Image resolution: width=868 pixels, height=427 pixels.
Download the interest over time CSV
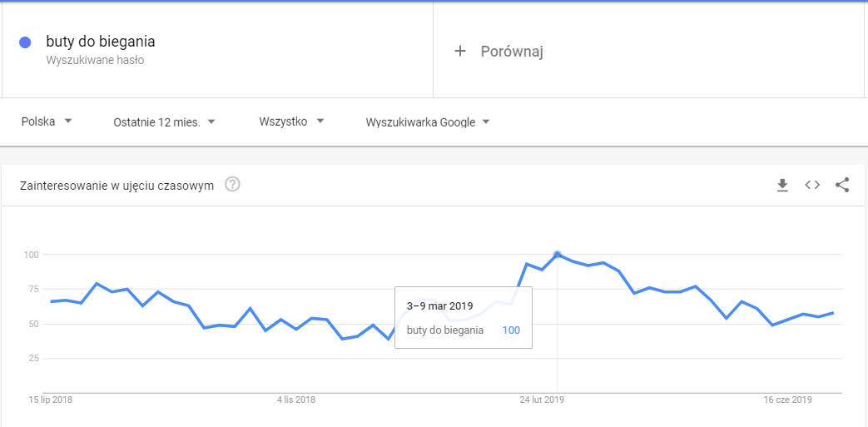[x=782, y=185]
